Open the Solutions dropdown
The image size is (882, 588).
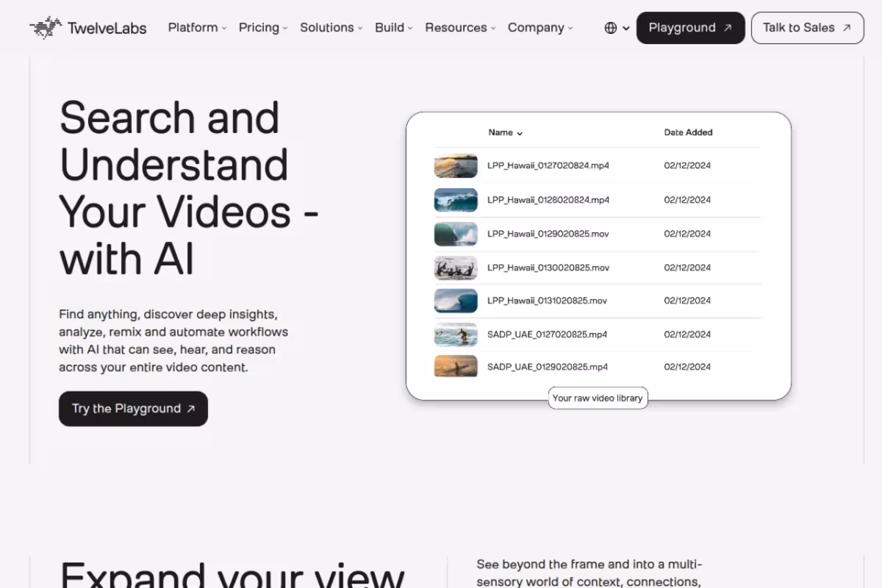click(331, 27)
